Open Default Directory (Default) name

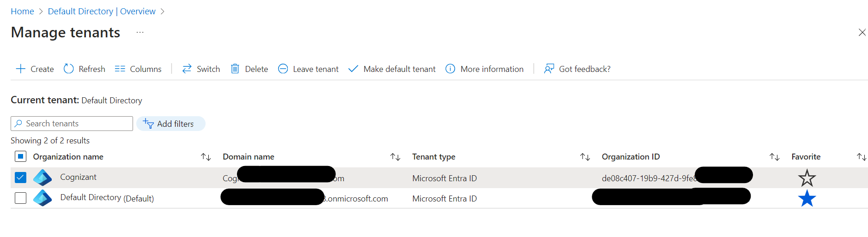[x=107, y=198]
